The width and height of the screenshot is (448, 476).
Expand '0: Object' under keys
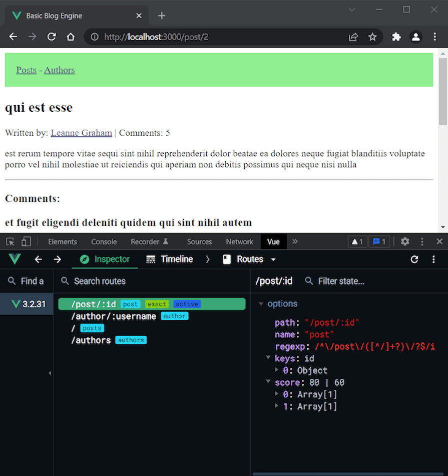tap(277, 370)
